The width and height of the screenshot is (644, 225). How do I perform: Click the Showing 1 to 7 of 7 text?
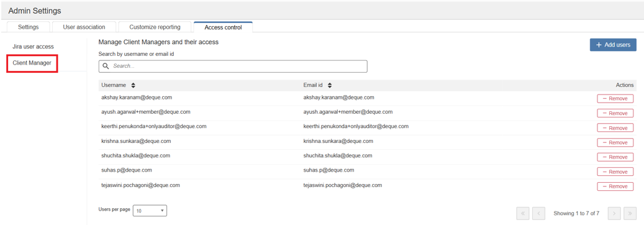[576, 213]
